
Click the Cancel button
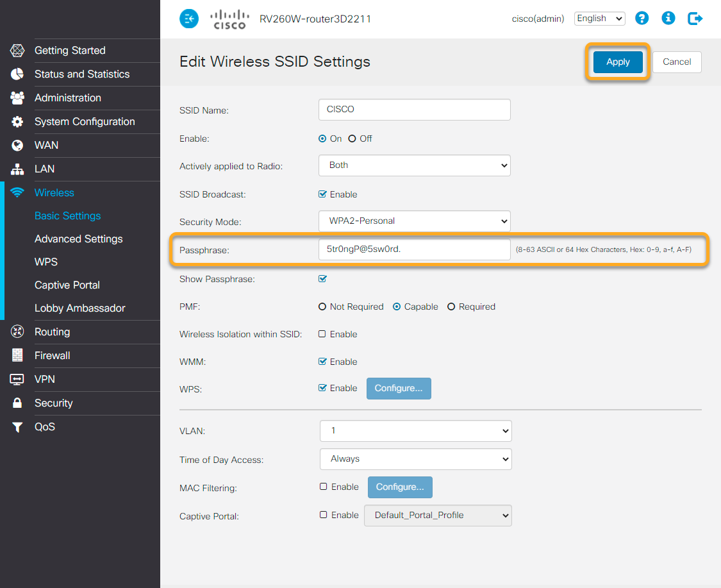click(x=676, y=62)
